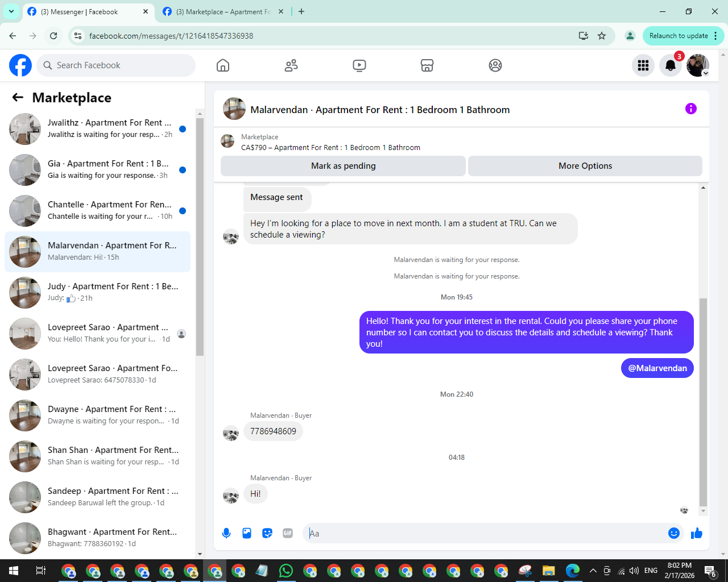The image size is (728, 582).
Task: Send a thumbs-up like
Action: pos(697,533)
